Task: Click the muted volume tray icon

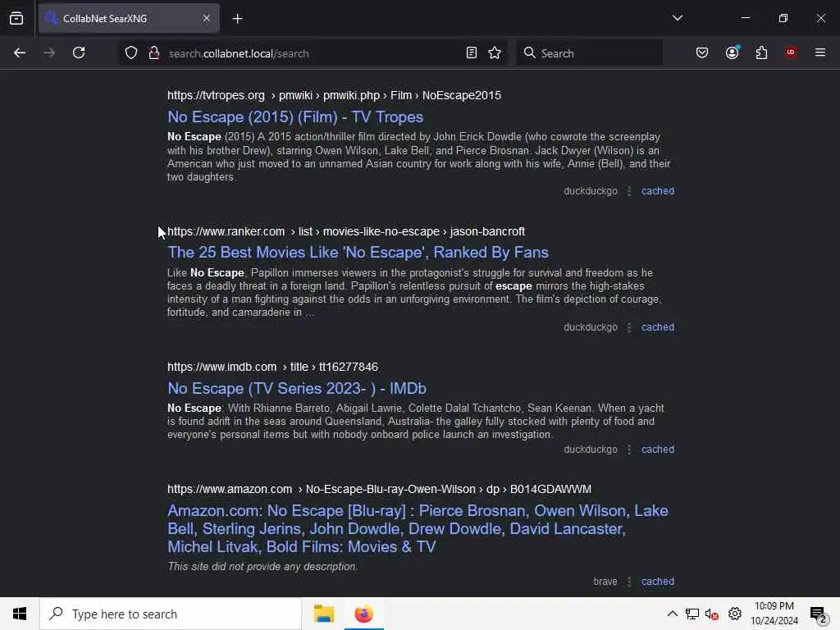Action: (711, 614)
